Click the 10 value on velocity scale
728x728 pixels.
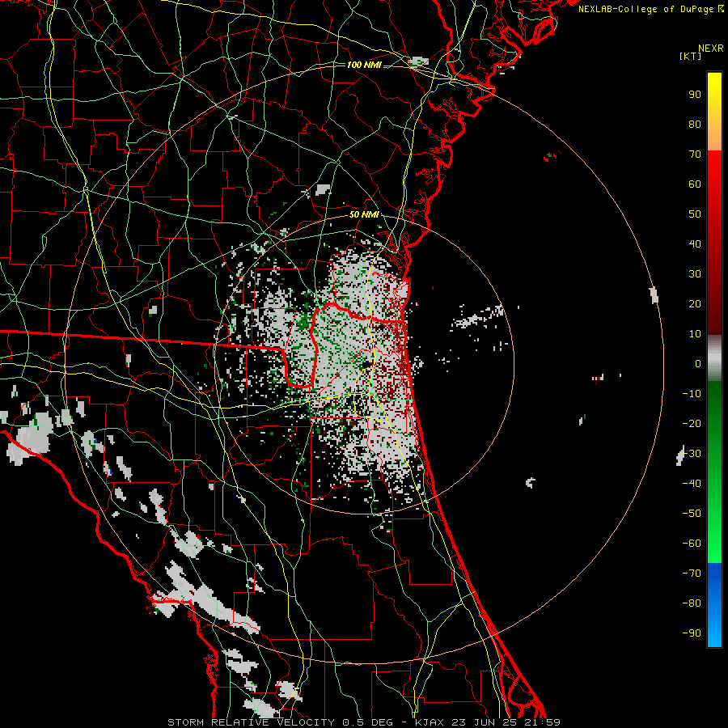[x=695, y=334]
